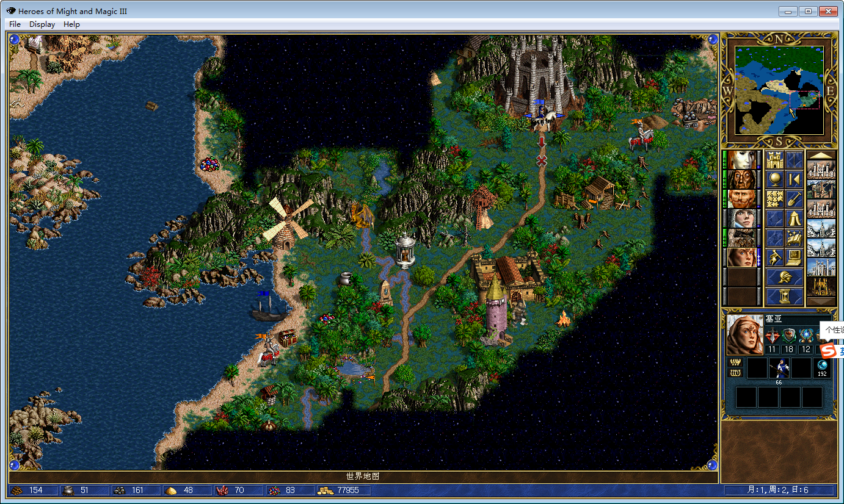Select the shovel dig button

coord(794,199)
